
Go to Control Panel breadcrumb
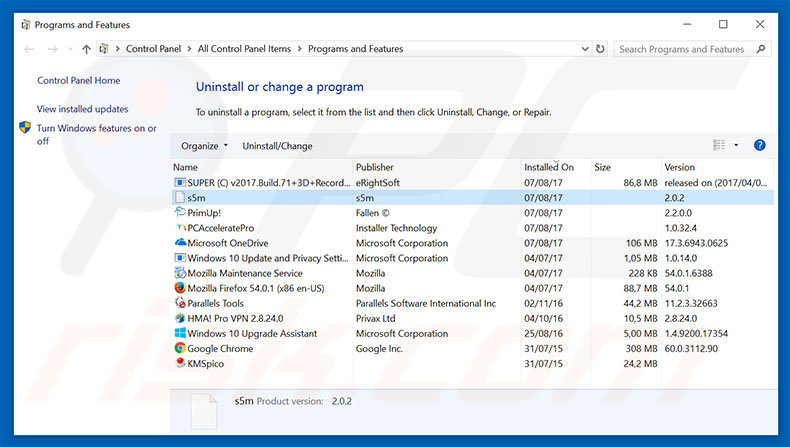pyautogui.click(x=153, y=49)
